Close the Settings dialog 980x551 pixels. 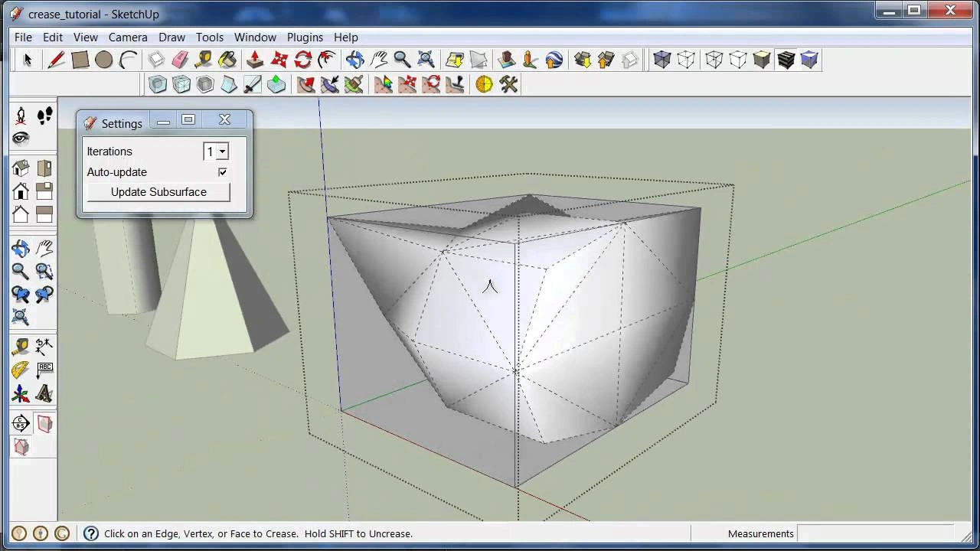click(x=224, y=119)
